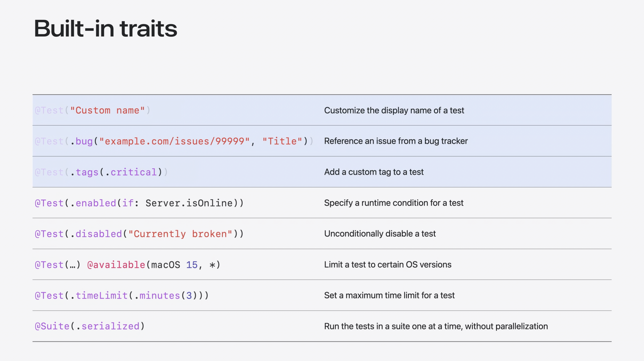The height and width of the screenshot is (361, 644).
Task: Click the @Suite attribute keyword
Action: coord(52,326)
